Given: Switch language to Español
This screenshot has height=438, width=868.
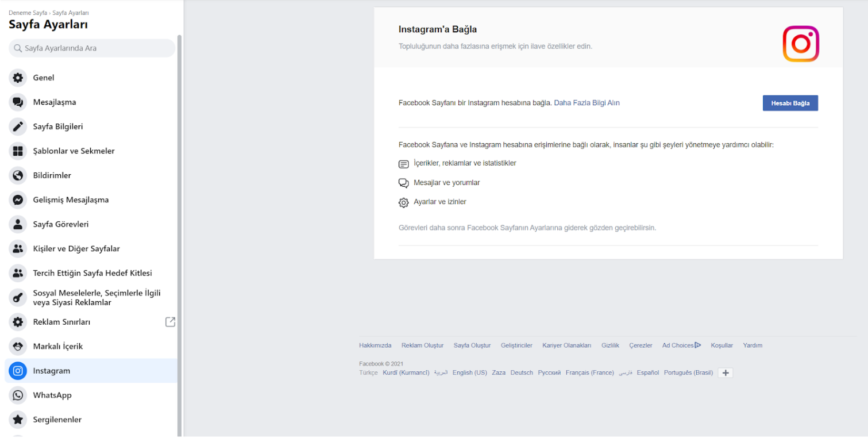Looking at the screenshot, I should coord(648,373).
